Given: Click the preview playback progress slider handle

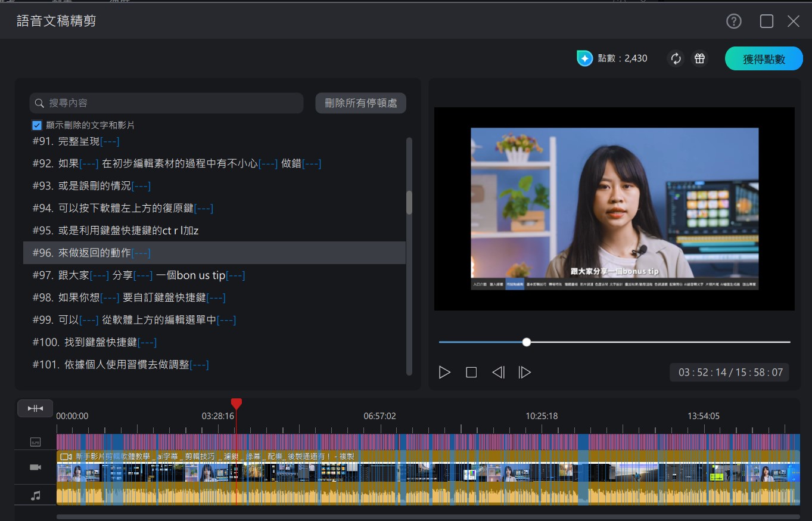Looking at the screenshot, I should click(x=526, y=342).
